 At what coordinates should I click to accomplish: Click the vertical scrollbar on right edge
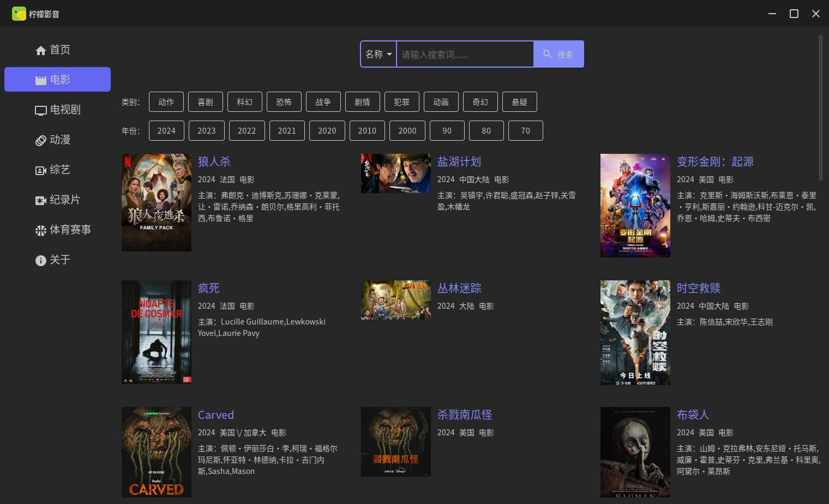(x=820, y=107)
